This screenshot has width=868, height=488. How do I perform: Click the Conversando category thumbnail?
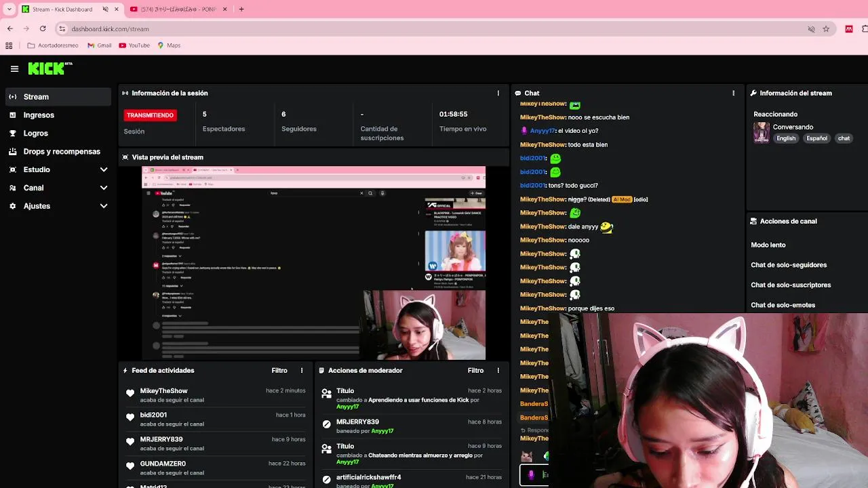pyautogui.click(x=762, y=132)
